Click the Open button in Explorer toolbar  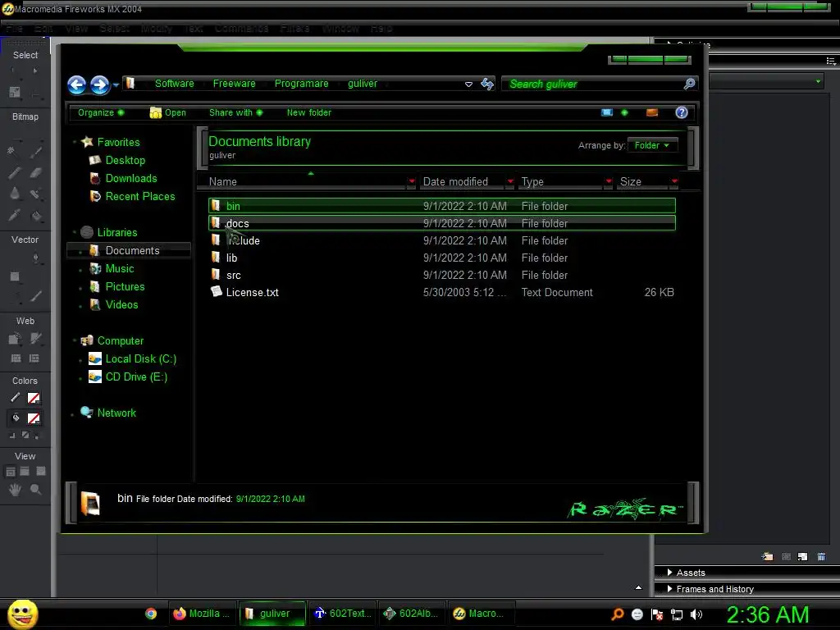pos(167,112)
